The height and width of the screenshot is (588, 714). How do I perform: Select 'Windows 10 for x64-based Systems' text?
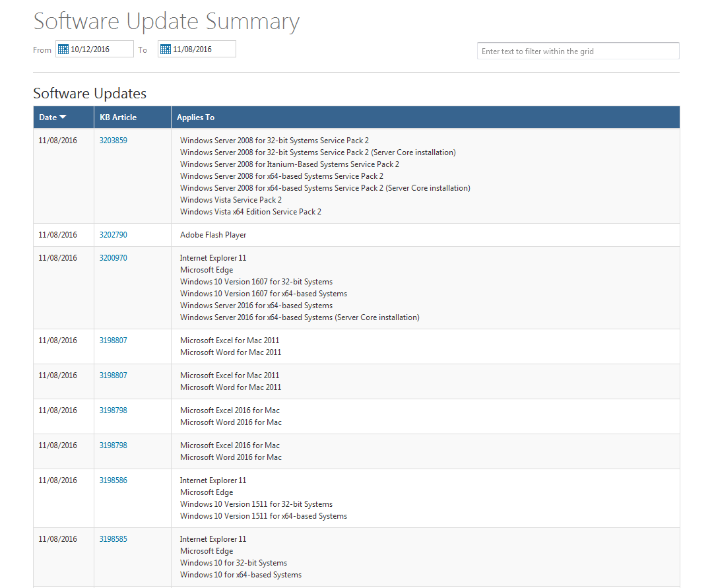coord(241,574)
